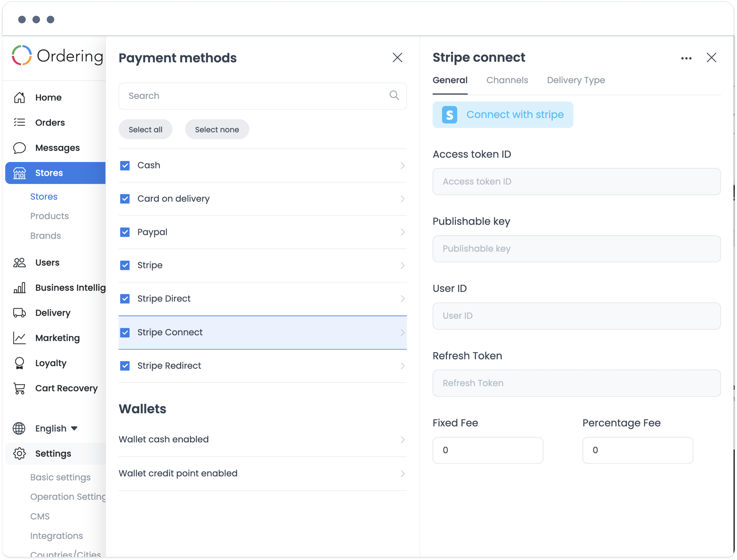Toggle the Stripe Connect checkbox
The image size is (737, 560).
tap(125, 333)
